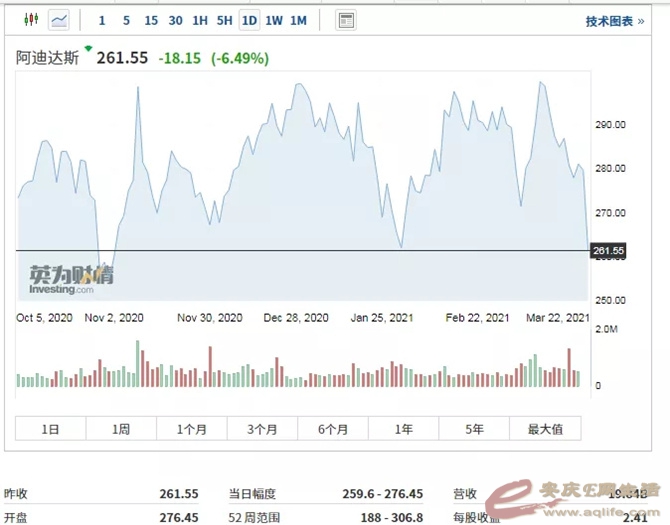Click the Oct 5, 2020 axis label
Image resolution: width=670 pixels, height=525 pixels.
(x=44, y=318)
